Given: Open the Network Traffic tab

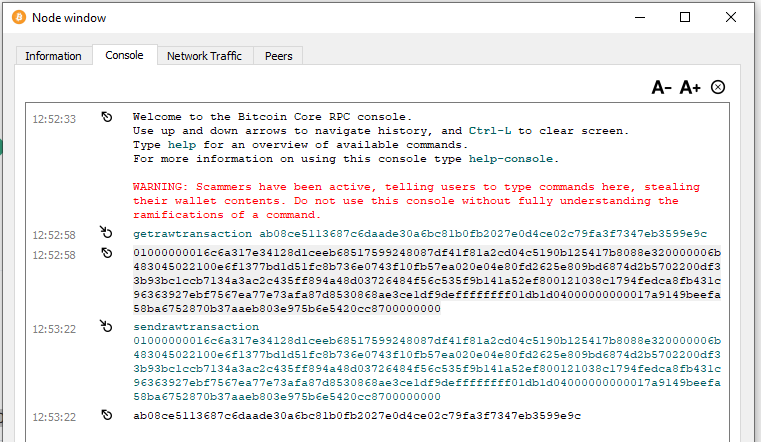Looking at the screenshot, I should 204,56.
